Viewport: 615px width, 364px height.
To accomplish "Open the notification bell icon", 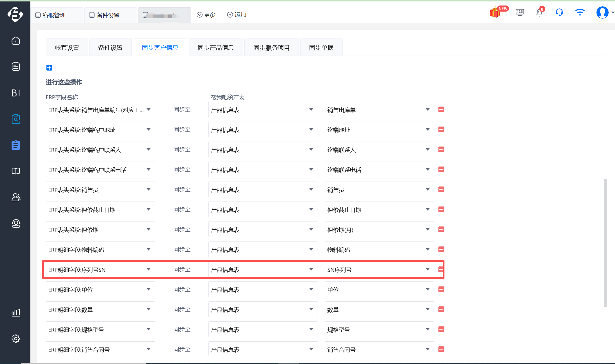I will tap(539, 12).
